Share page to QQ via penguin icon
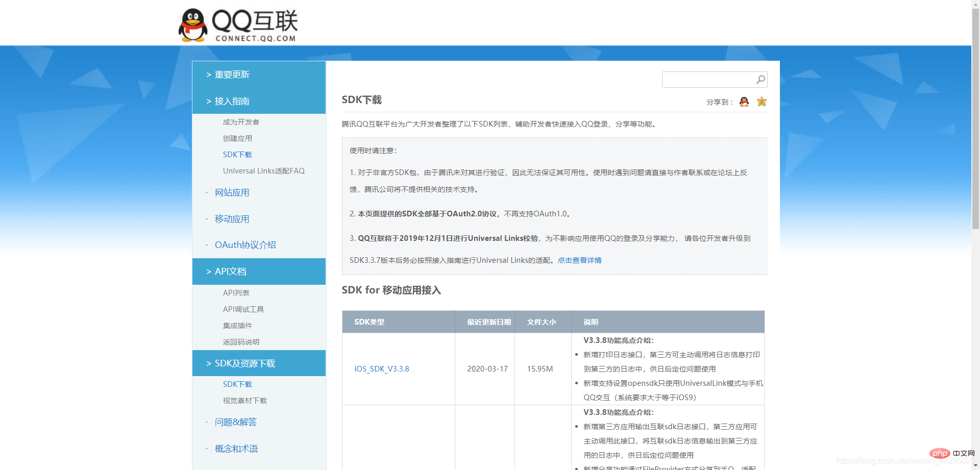This screenshot has height=470, width=980. (x=744, y=102)
